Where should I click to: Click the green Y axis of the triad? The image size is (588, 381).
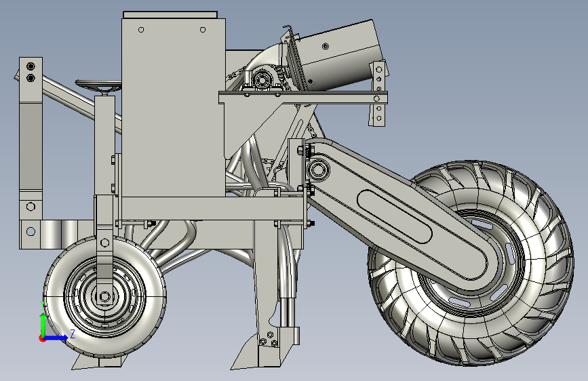point(43,324)
